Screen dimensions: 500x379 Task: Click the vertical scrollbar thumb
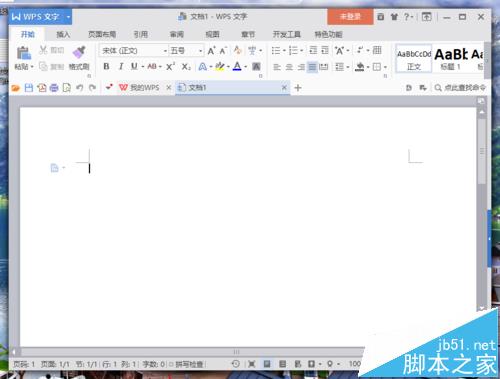pos(482,152)
